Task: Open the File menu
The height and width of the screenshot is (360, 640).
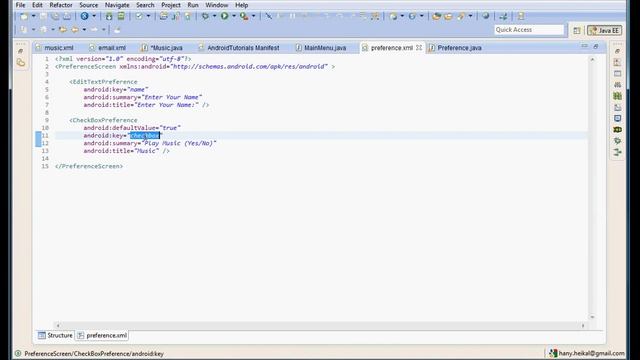Action: click(x=20, y=5)
